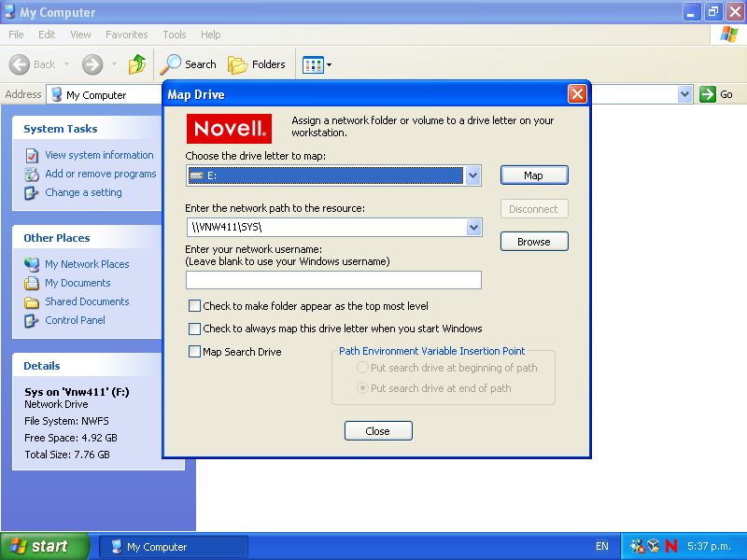Open the View menu
Screen dimensions: 747x560
click(x=80, y=35)
